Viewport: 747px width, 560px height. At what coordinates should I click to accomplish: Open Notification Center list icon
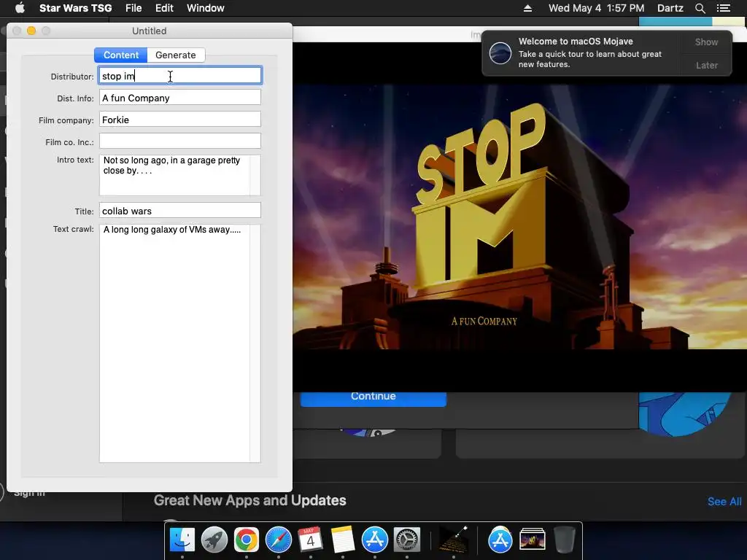724,8
